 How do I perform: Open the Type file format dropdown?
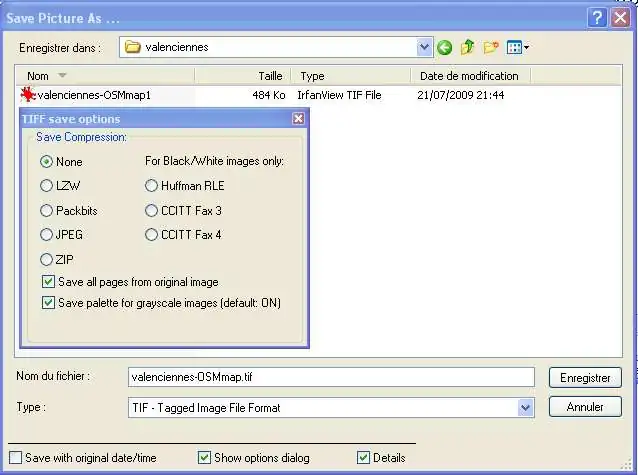[525, 408]
